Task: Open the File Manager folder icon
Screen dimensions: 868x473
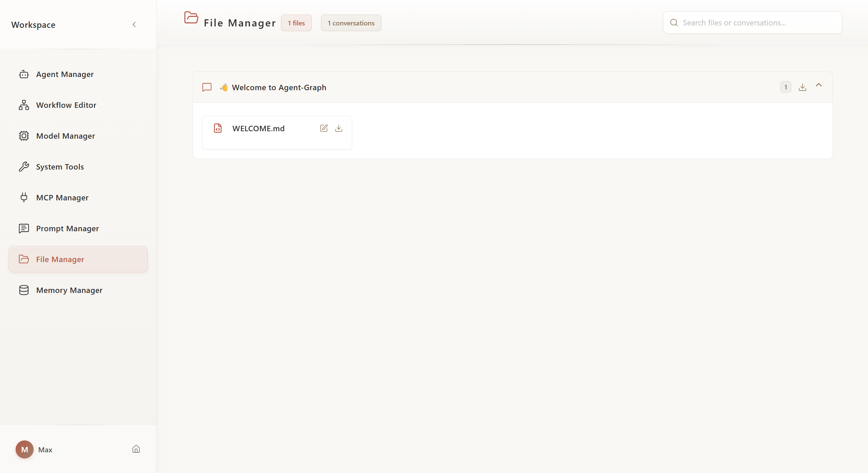Action: (x=191, y=18)
